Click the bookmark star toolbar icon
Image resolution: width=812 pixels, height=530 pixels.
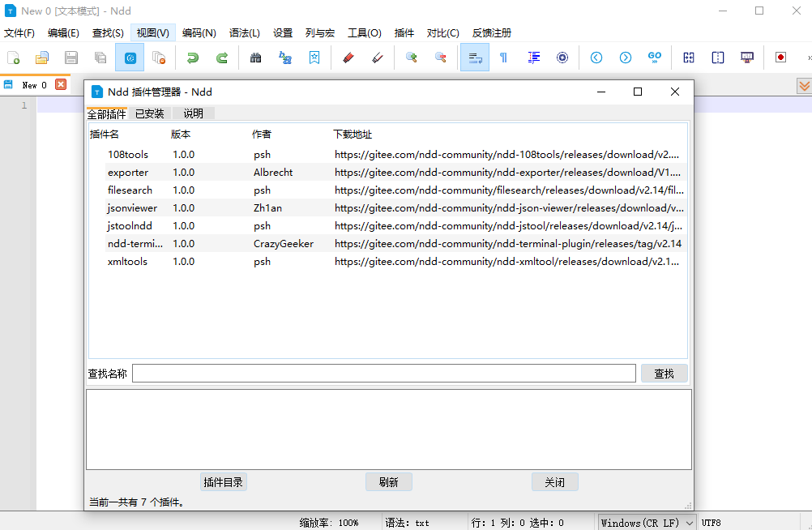314,58
